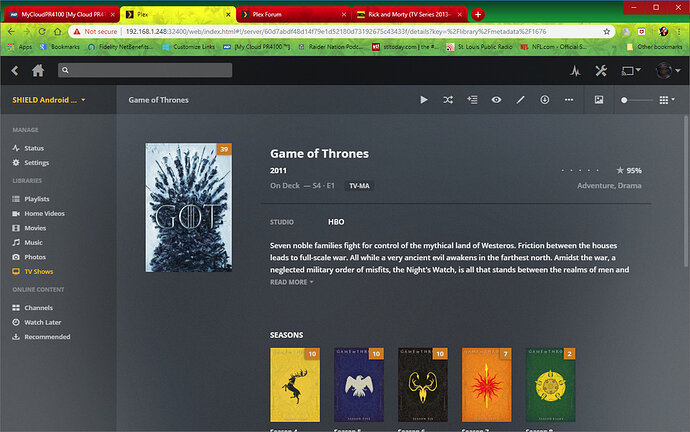The height and width of the screenshot is (432, 690).
Task: Open the user avatar account menu
Action: (x=668, y=70)
